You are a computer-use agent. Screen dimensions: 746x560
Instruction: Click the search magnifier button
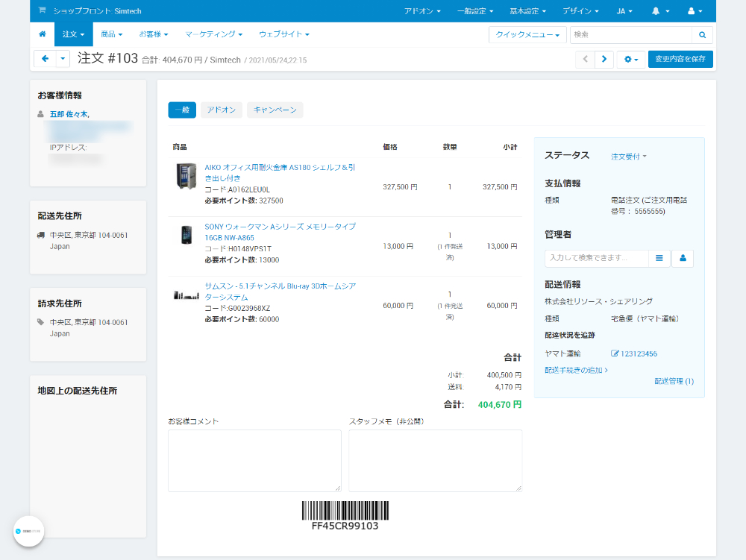click(702, 35)
